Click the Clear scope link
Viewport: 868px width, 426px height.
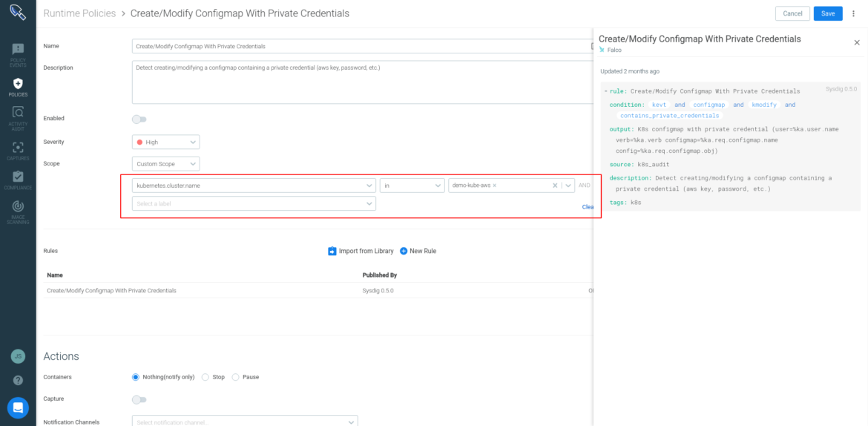[x=588, y=206]
